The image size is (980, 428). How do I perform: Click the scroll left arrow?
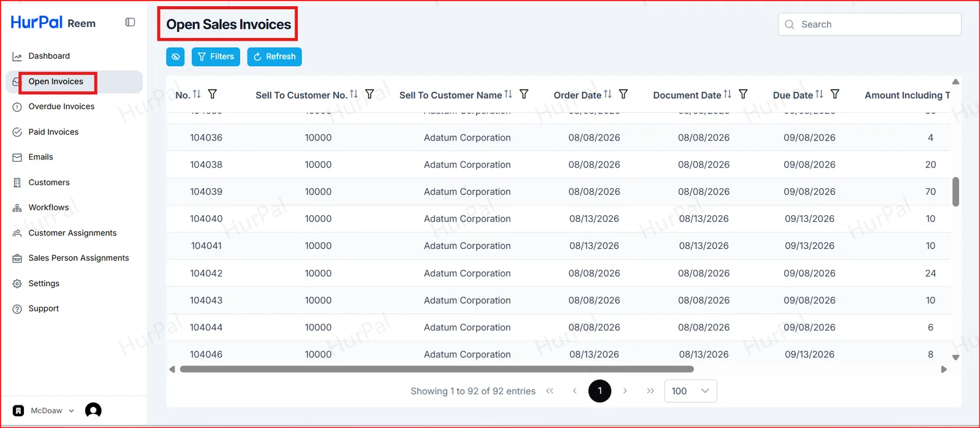[172, 369]
